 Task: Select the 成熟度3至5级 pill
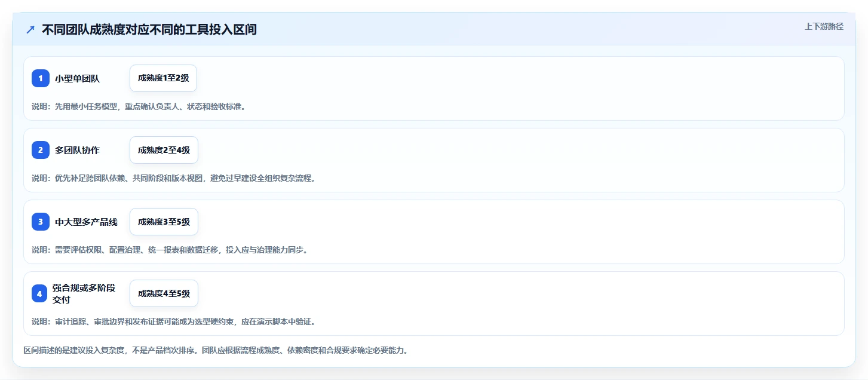click(x=164, y=222)
